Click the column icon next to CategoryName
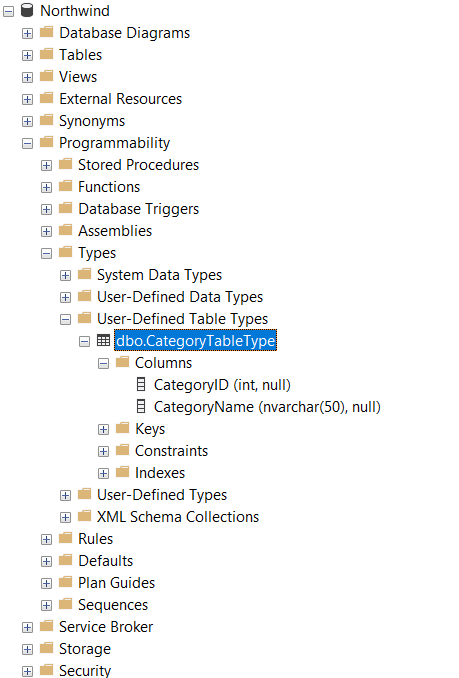The width and height of the screenshot is (459, 678). [x=141, y=406]
